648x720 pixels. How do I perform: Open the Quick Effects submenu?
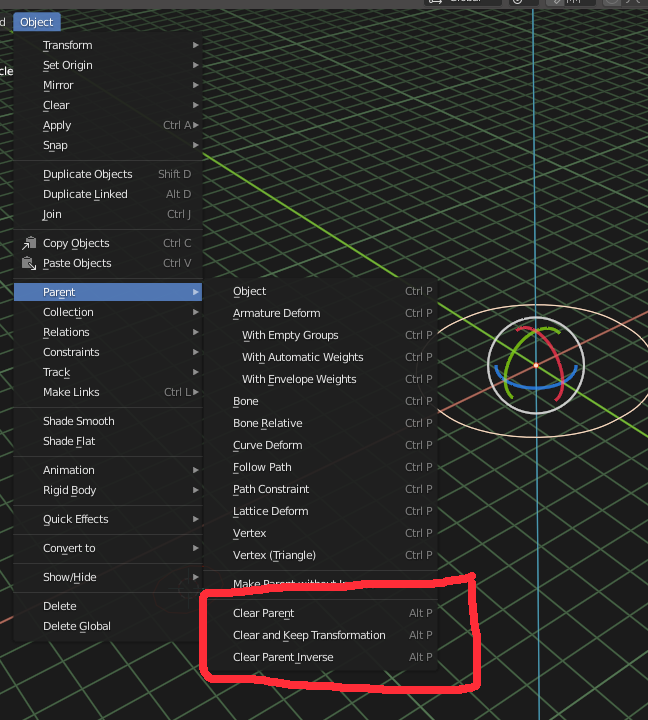click(x=108, y=519)
